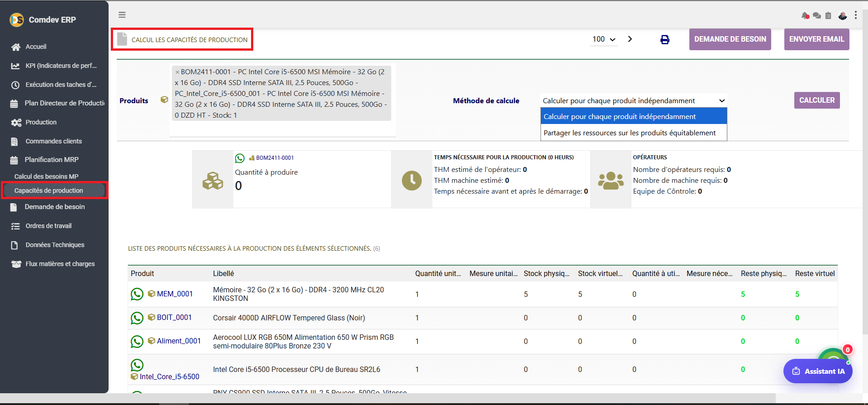The height and width of the screenshot is (405, 868).
Task: Click the Libellé column header
Action: coord(223,274)
